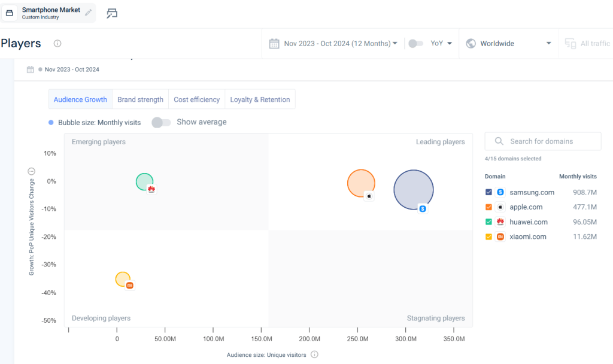
Task: Click the Huawei logo icon beside huawei.com
Action: [x=499, y=222]
